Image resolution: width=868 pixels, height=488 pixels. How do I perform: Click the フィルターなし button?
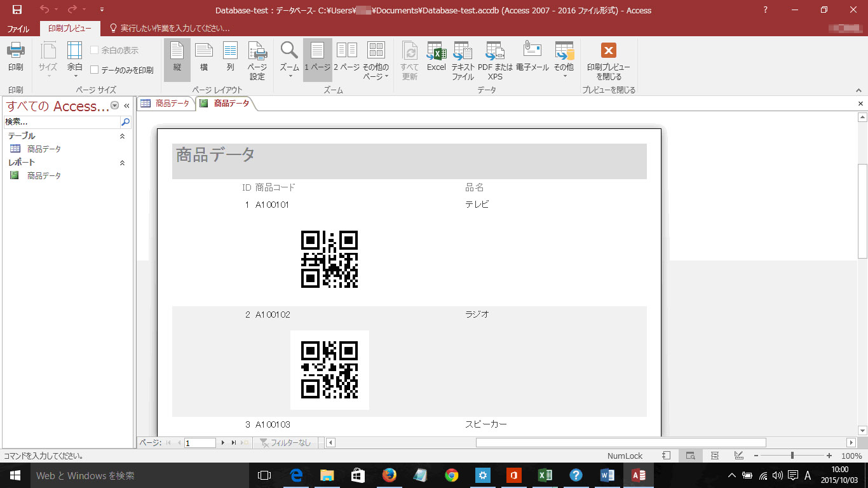286,442
